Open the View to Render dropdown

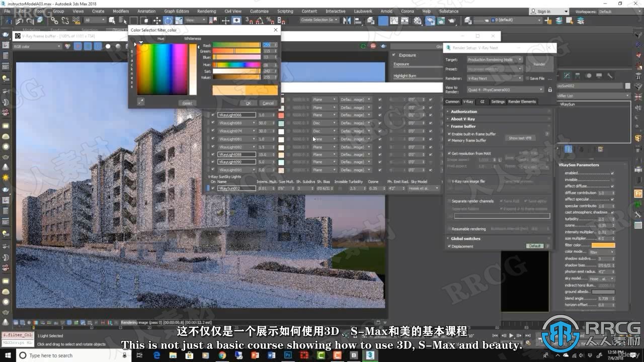click(506, 89)
